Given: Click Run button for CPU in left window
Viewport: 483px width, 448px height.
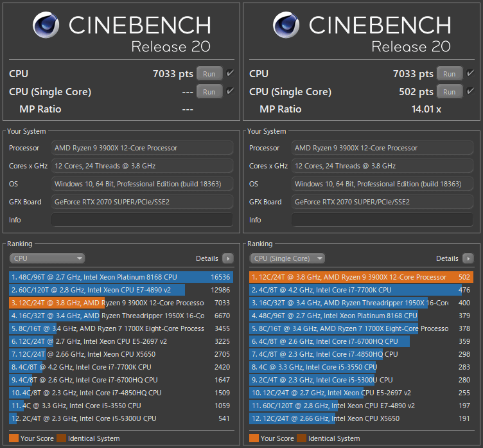Looking at the screenshot, I should (209, 74).
